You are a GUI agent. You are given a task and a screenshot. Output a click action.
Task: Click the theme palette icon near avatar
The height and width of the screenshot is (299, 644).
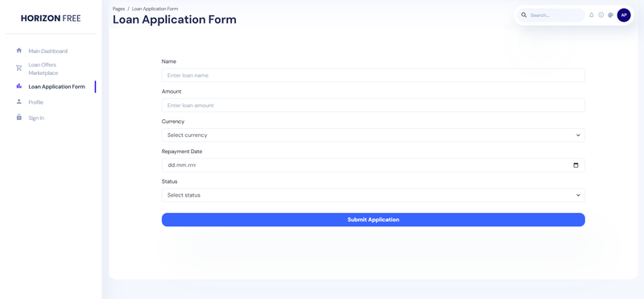click(x=610, y=15)
